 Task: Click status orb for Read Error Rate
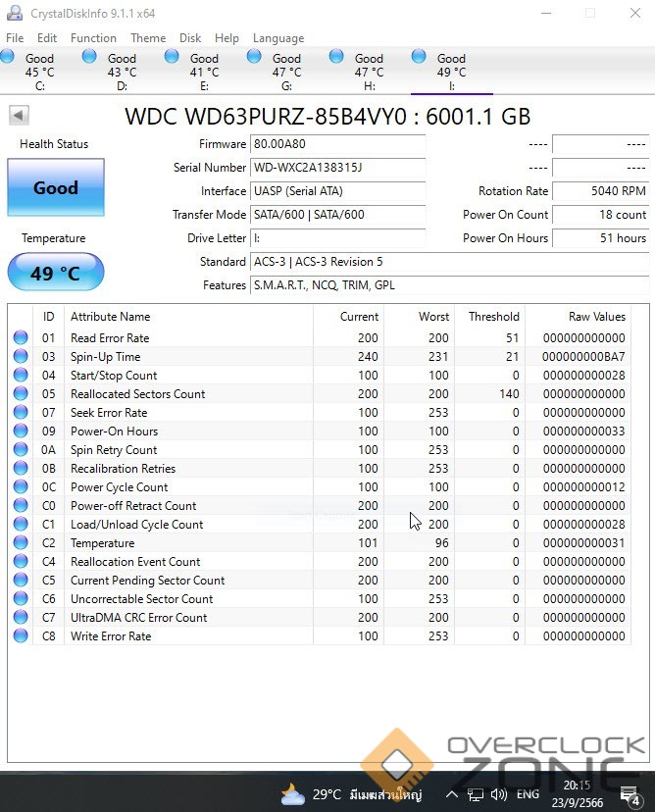click(x=21, y=337)
